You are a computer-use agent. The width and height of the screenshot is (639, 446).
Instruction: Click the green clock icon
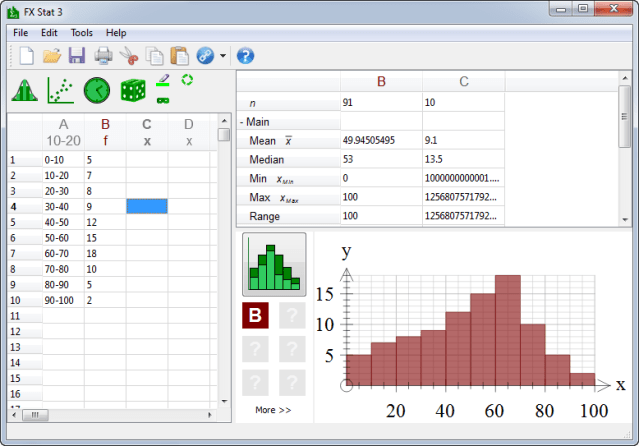pos(97,91)
